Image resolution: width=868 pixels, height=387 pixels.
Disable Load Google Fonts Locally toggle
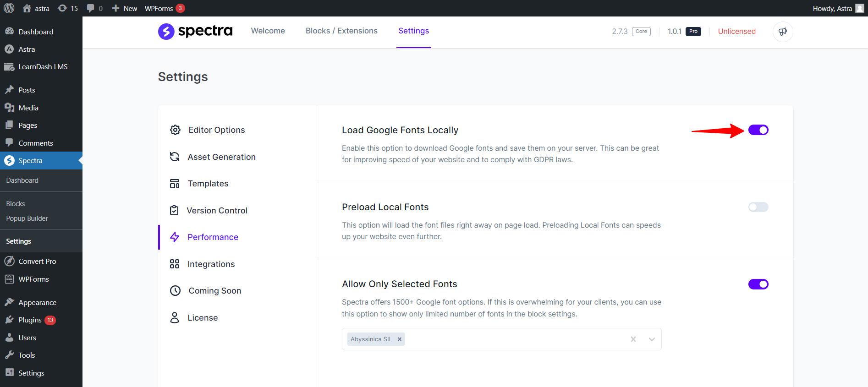pos(758,130)
